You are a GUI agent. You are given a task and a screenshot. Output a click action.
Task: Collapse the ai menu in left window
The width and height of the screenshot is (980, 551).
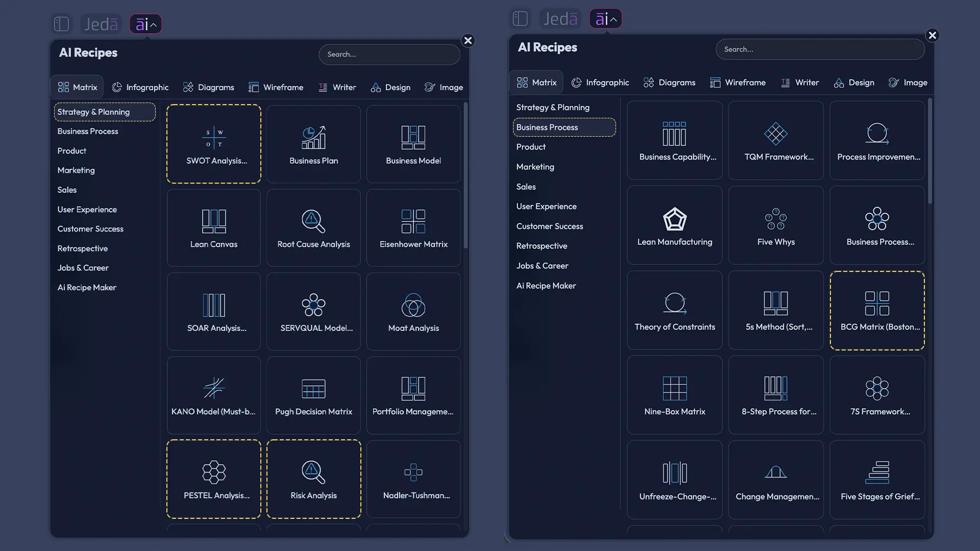145,24
